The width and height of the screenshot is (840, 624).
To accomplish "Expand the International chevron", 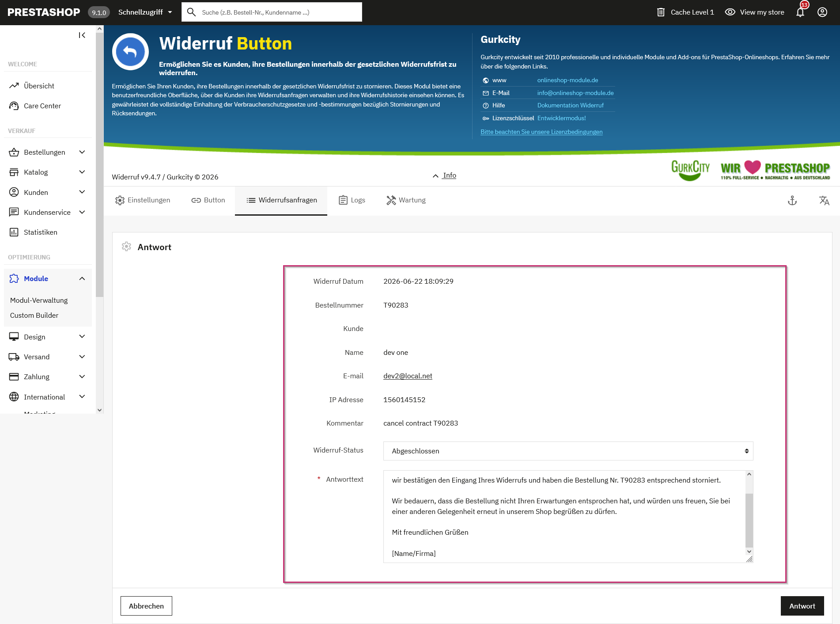I will (x=82, y=397).
